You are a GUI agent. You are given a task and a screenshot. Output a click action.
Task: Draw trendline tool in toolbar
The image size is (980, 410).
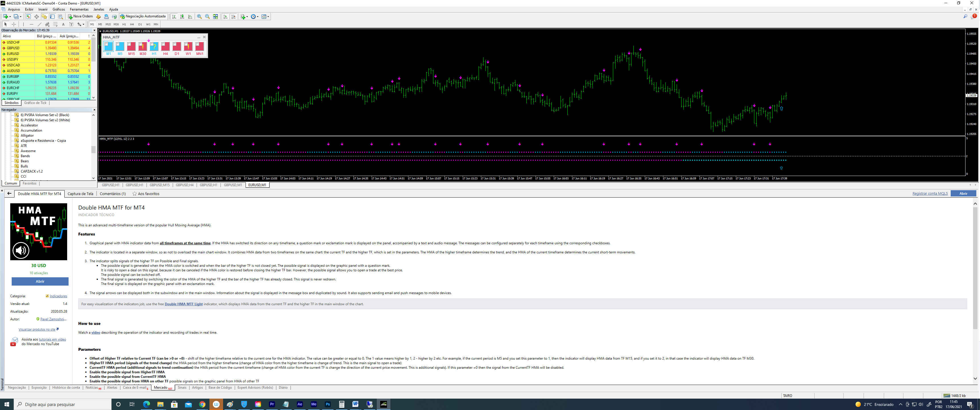(40, 24)
